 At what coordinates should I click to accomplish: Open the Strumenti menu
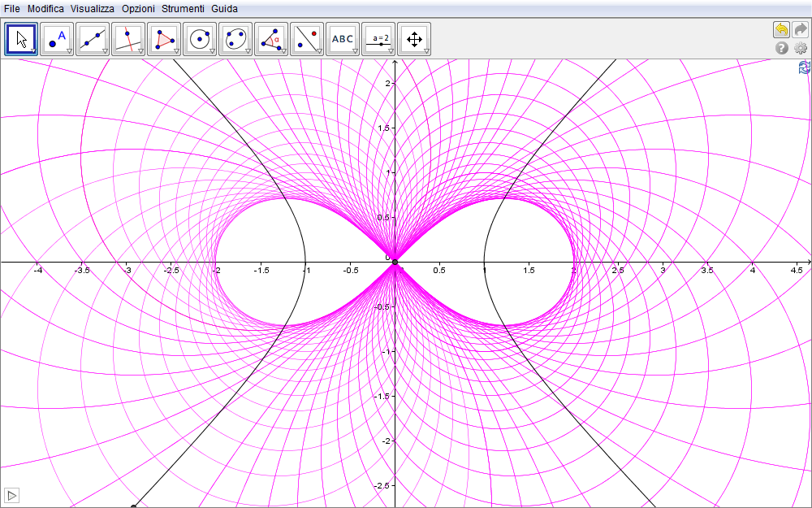pyautogui.click(x=183, y=8)
